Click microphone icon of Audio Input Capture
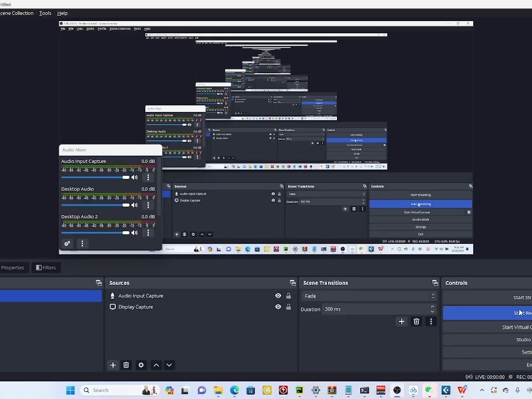Image resolution: width=532 pixels, height=399 pixels. pos(112,296)
